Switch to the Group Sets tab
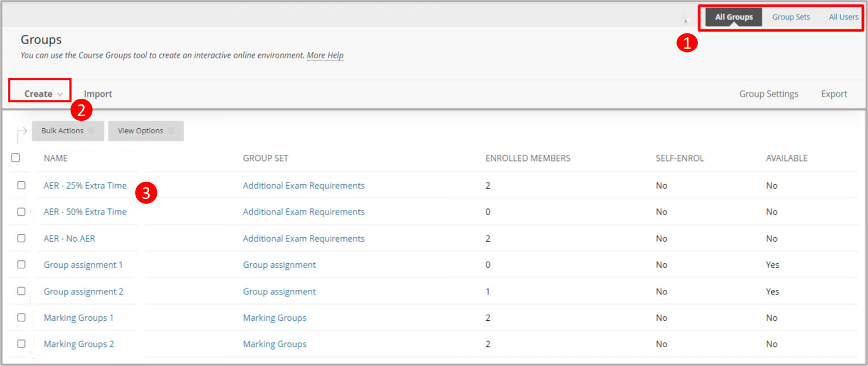This screenshot has width=868, height=366. pos(791,16)
